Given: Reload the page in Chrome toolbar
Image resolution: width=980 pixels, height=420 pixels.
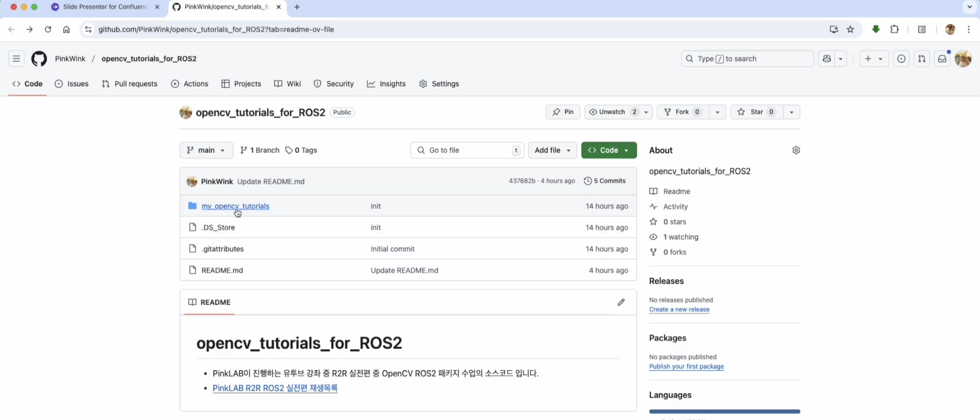Looking at the screenshot, I should [48, 29].
